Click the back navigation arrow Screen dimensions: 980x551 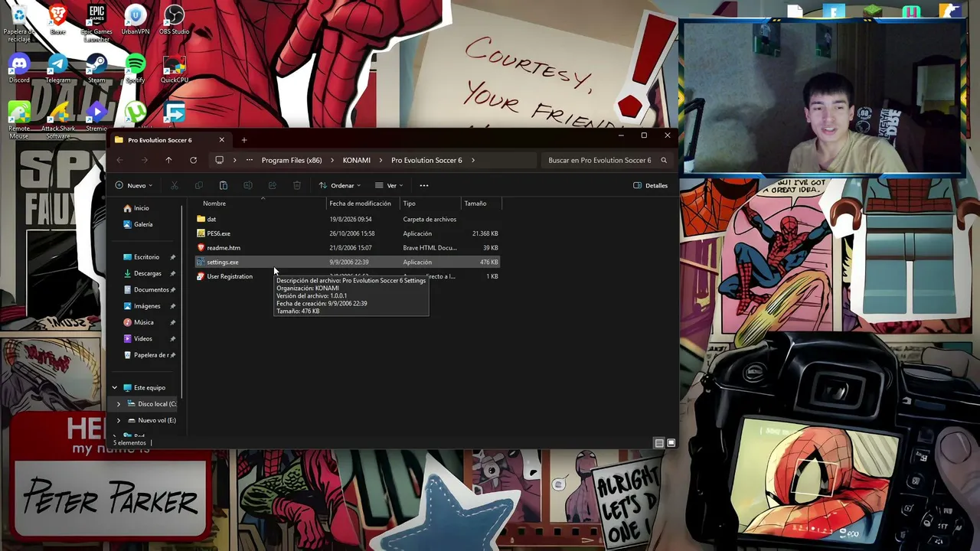tap(119, 160)
